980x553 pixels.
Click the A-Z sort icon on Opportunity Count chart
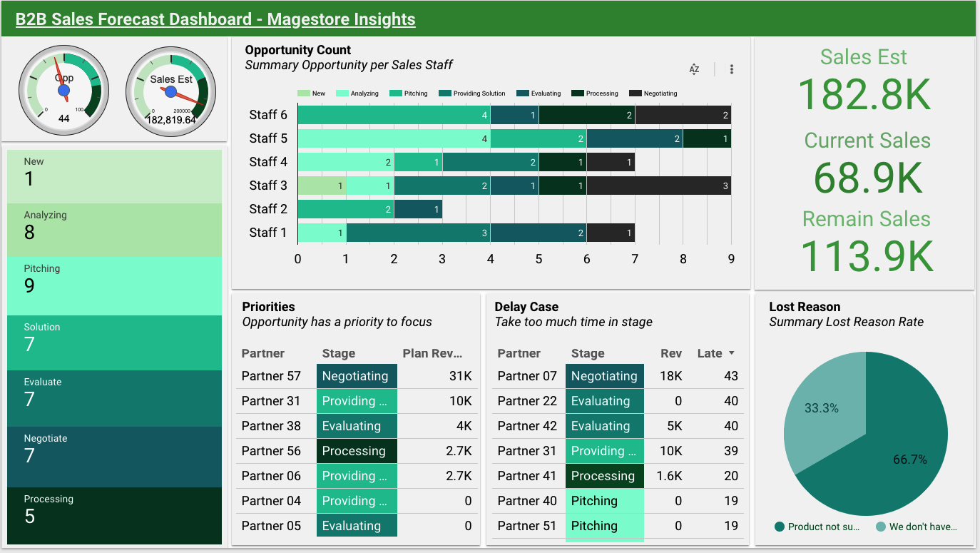coord(694,69)
